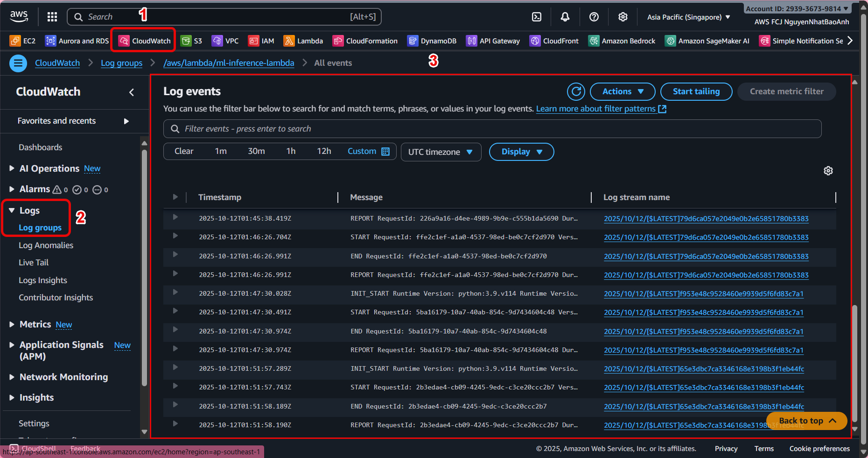The image size is (868, 458).
Task: Click the AWS top Search box
Action: tap(224, 17)
